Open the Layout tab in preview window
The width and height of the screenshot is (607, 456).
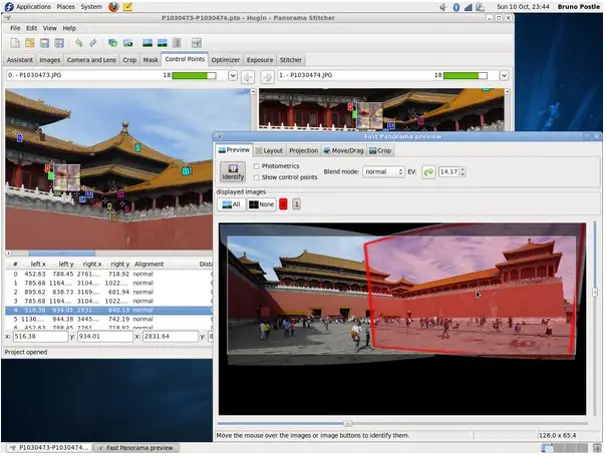pos(270,151)
